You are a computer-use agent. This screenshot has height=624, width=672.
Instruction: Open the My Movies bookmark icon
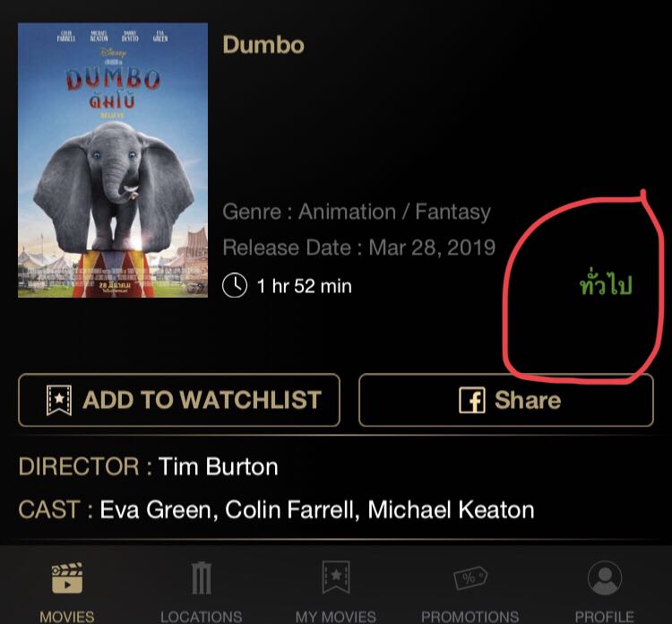click(x=336, y=577)
